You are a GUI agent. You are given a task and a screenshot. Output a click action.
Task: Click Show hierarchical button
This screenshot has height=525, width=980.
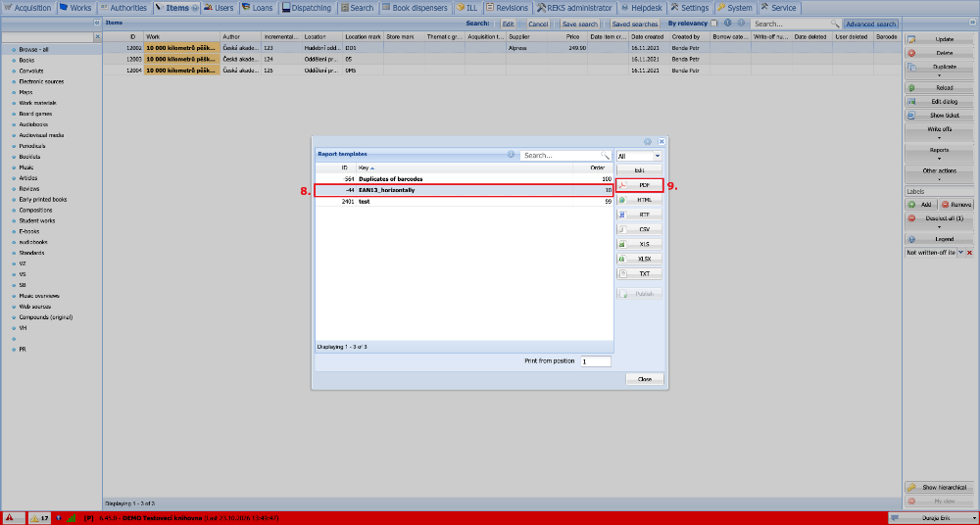pyautogui.click(x=940, y=488)
